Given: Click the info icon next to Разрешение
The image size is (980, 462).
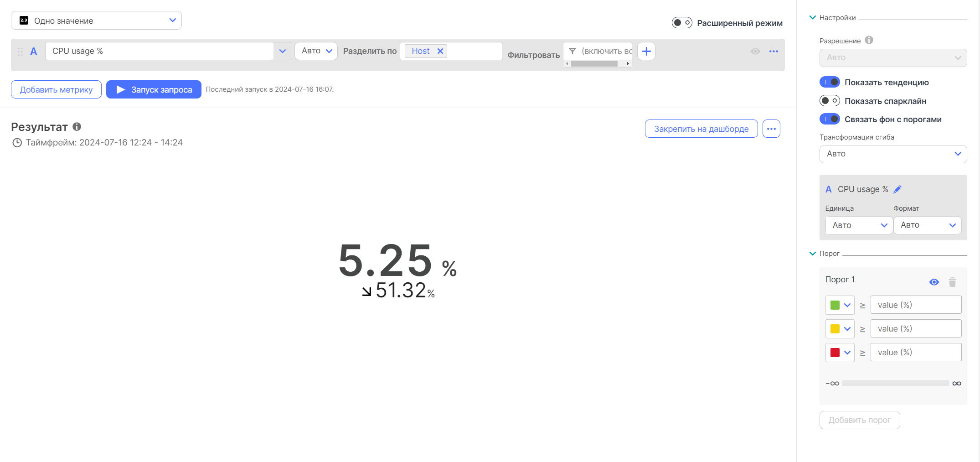Looking at the screenshot, I should (869, 40).
